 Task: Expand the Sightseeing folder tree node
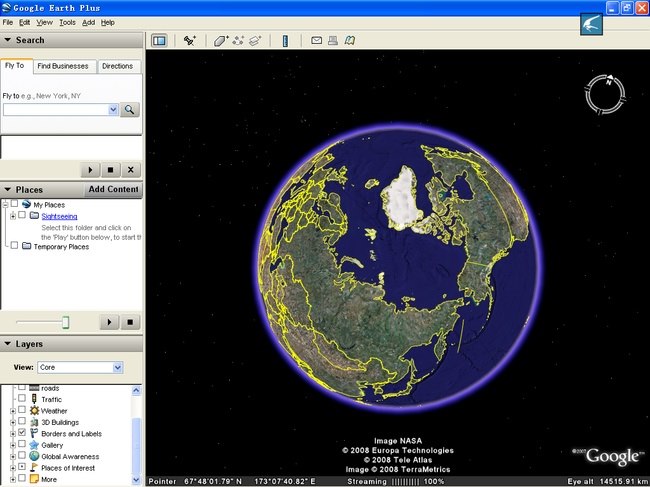pyautogui.click(x=13, y=216)
